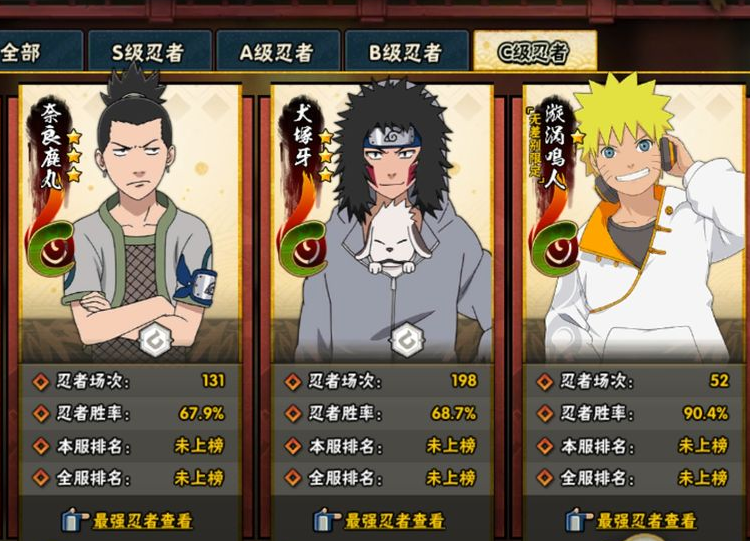Open 最强忍者查看 link under 犬塚牙

click(x=395, y=520)
